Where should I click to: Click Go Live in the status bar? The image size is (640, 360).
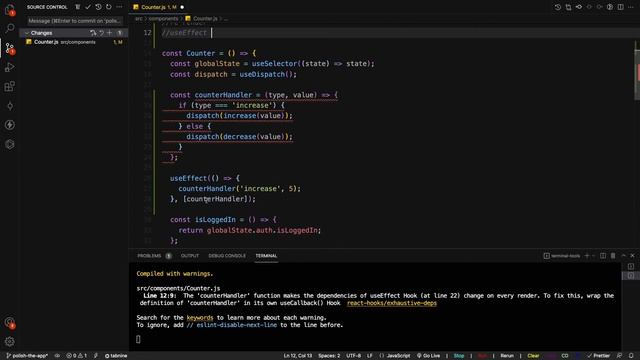[x=428, y=356]
